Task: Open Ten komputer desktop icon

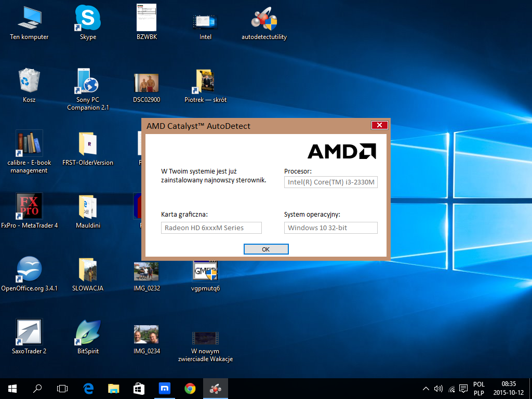Action: [29, 22]
